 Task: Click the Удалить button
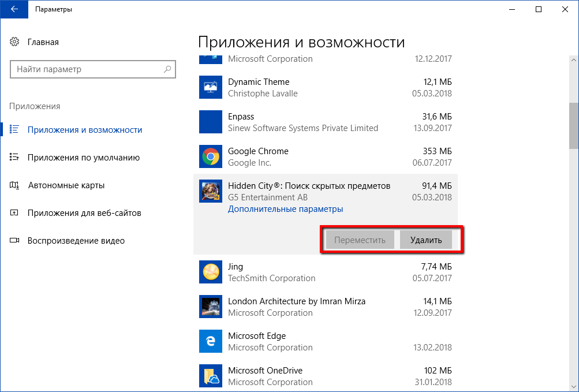[x=425, y=239]
